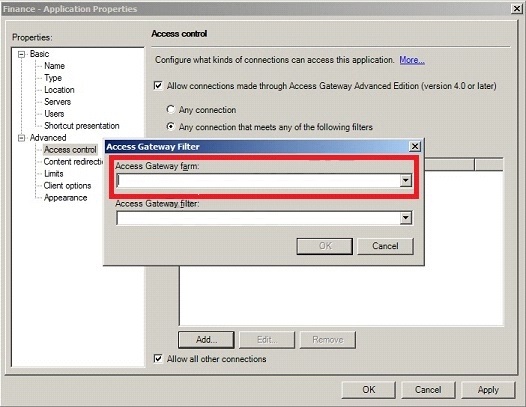Viewport: 526px width, 407px height.
Task: Toggle Allow connections through Access Gateway checkbox
Action: point(158,86)
